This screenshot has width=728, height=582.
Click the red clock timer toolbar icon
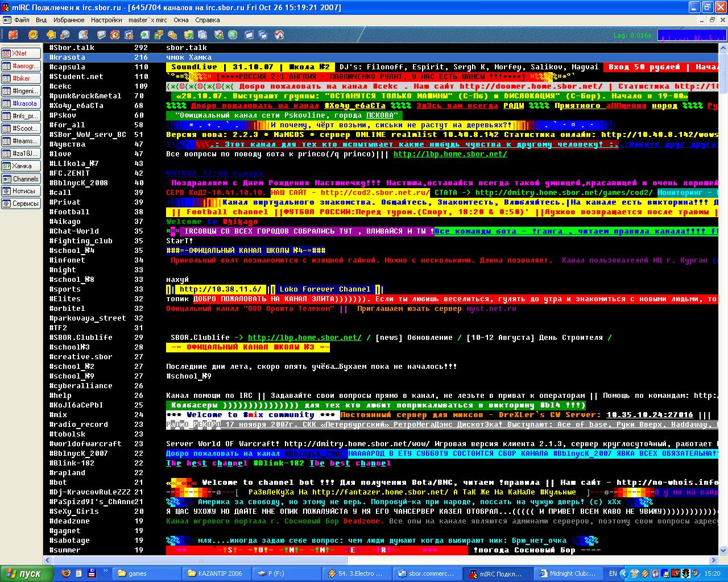point(115,35)
